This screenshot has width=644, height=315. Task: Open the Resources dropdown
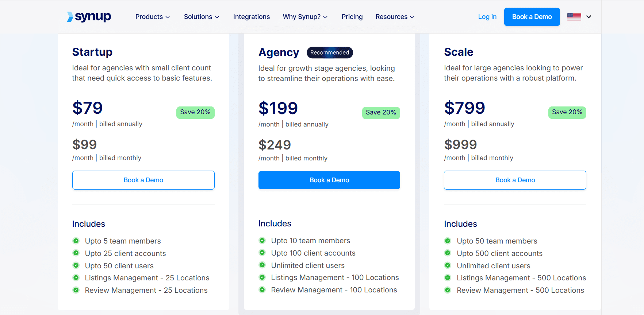point(395,17)
